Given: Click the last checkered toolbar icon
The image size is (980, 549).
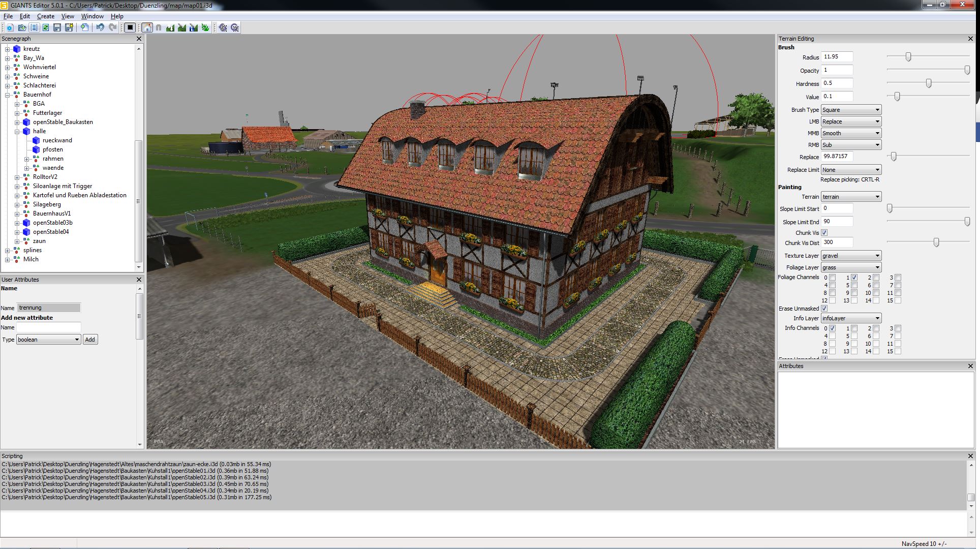Looking at the screenshot, I should point(235,27).
